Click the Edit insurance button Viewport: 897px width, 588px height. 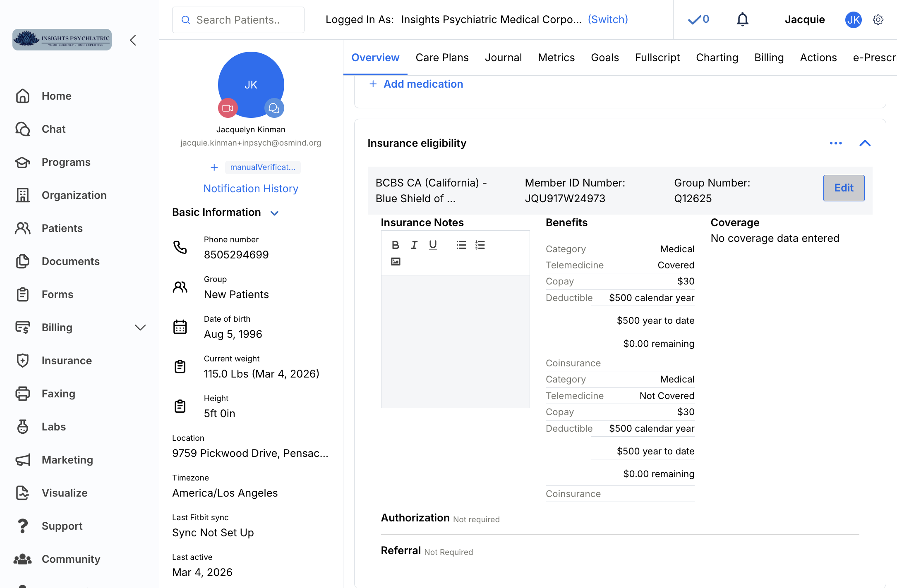click(844, 188)
